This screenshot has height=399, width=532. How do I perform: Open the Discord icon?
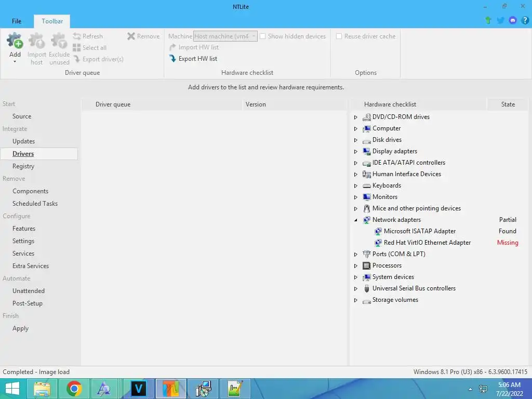click(x=513, y=20)
